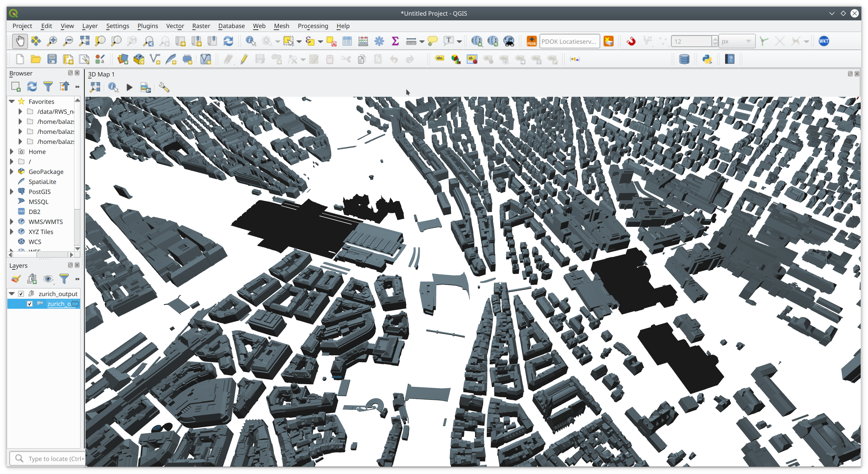868x474 pixels.
Task: Click the New GeoPackage Layer icon
Action: pyautogui.click(x=139, y=59)
